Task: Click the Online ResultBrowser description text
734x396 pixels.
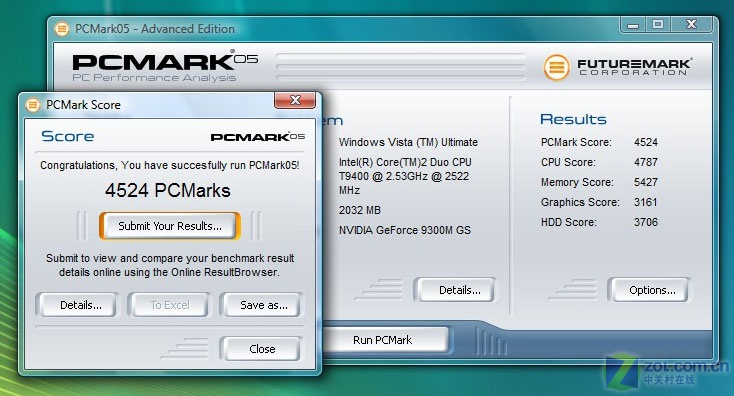Action: click(x=169, y=265)
